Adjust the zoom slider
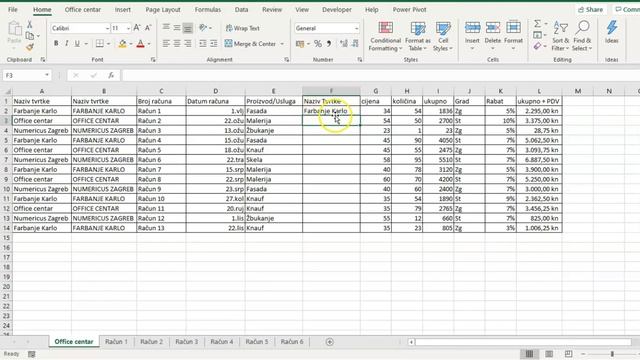Viewport: 640px width, 360px height. [x=612, y=354]
